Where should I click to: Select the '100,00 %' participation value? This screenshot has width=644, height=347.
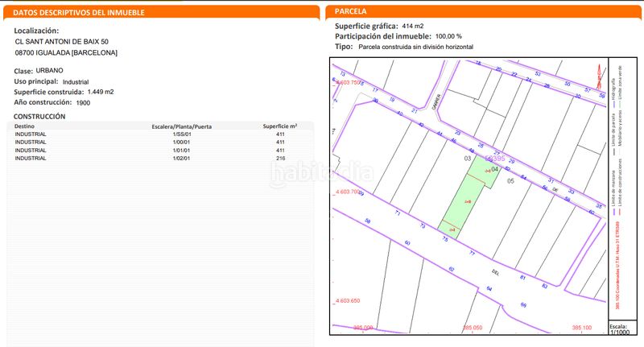pos(448,36)
